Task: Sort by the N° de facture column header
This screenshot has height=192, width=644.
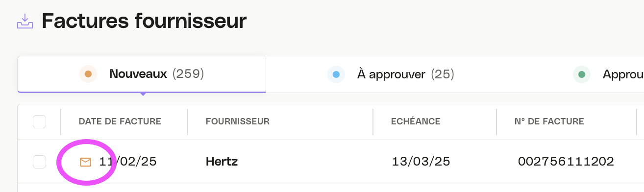Action: click(549, 121)
